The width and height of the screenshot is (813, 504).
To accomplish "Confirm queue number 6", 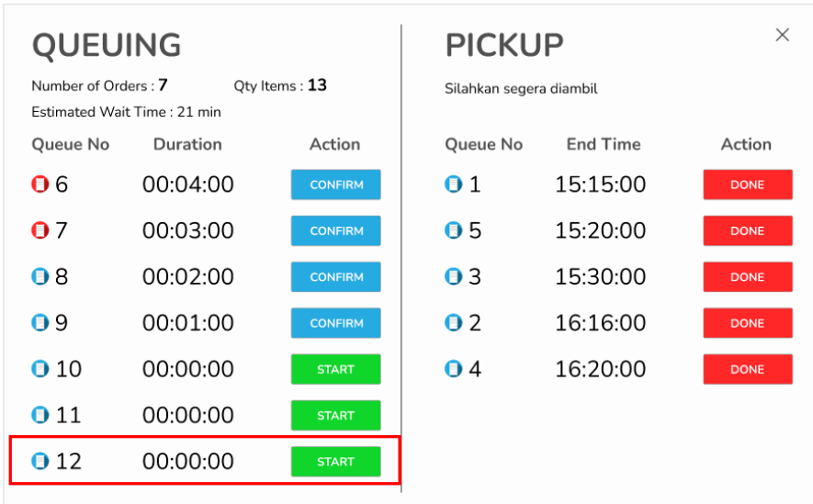I will (336, 185).
